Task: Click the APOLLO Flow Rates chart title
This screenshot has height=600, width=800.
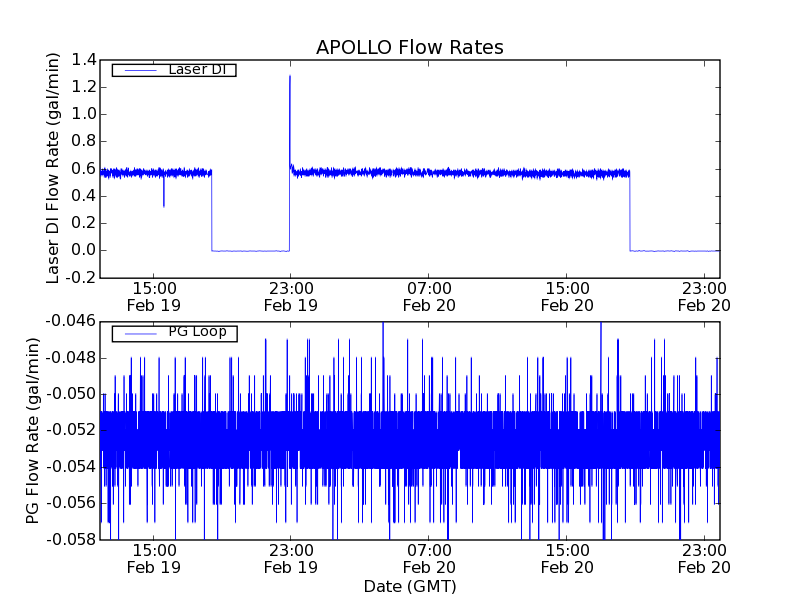Action: pyautogui.click(x=409, y=48)
